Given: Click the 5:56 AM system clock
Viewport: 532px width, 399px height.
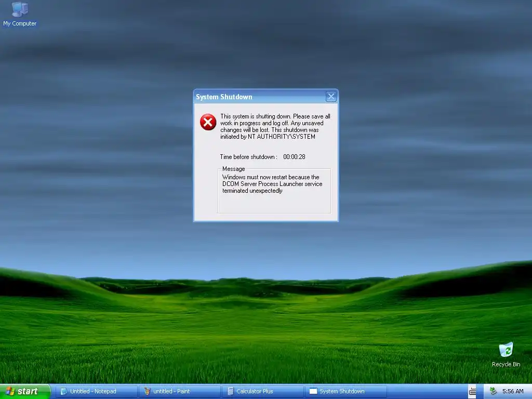Looking at the screenshot, I should (513, 391).
